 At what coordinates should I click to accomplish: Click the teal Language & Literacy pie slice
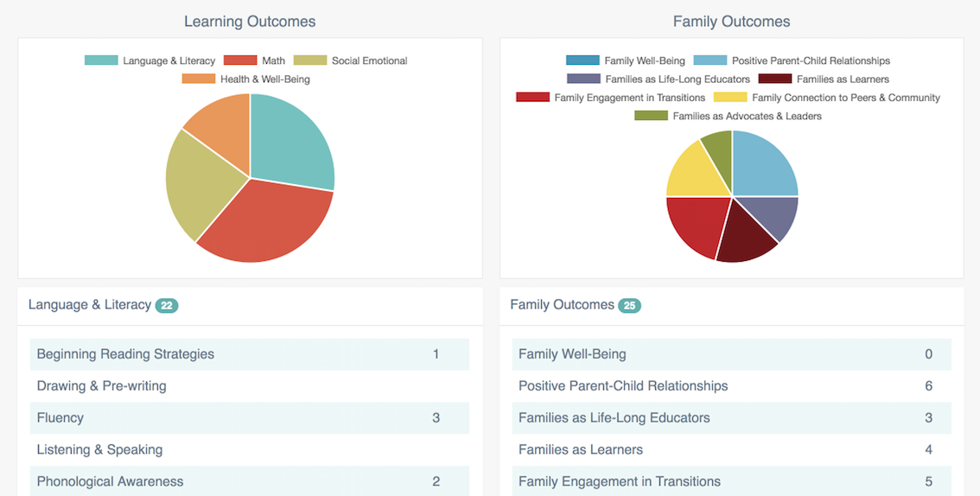click(290, 143)
